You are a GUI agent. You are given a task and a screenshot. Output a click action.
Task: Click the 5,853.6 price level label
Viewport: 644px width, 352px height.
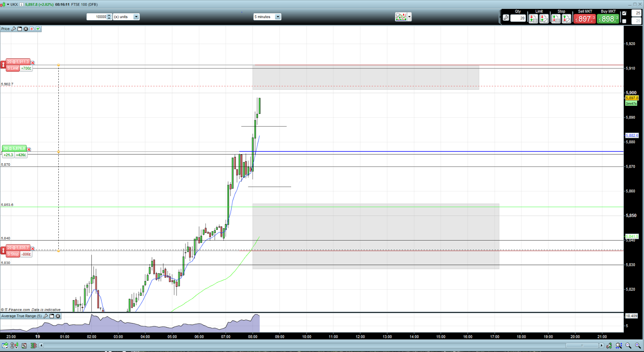(7, 205)
